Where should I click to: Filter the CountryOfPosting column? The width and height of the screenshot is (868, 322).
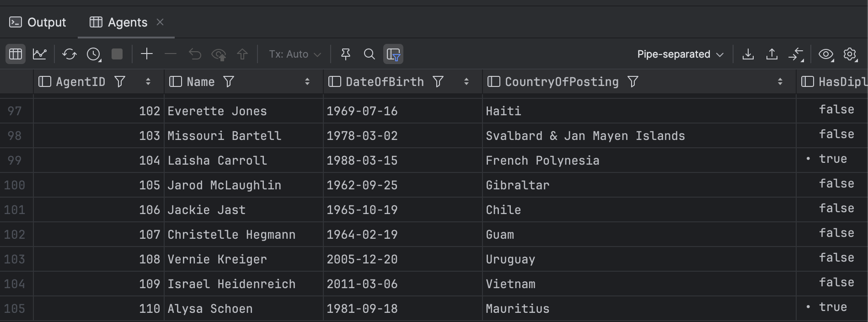pyautogui.click(x=633, y=82)
